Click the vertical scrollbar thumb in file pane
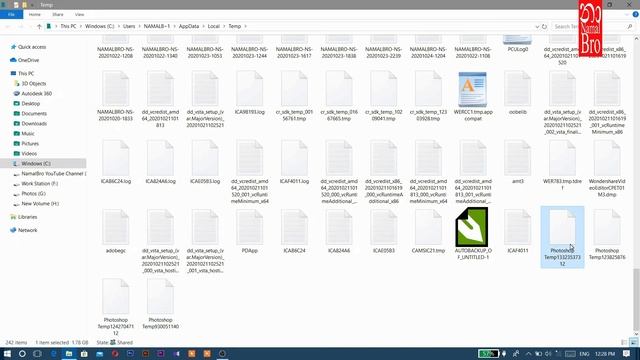Image resolution: width=640 pixels, height=360 pixels. [636, 300]
